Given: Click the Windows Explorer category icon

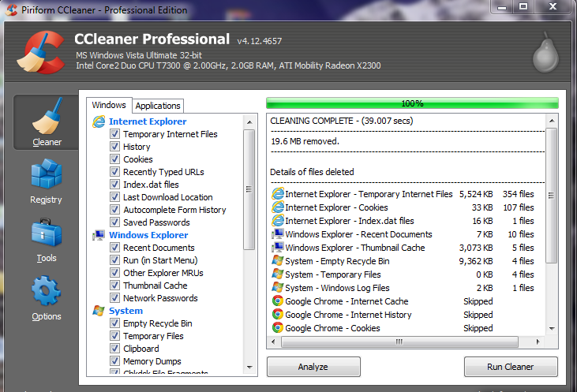Looking at the screenshot, I should click(99, 235).
